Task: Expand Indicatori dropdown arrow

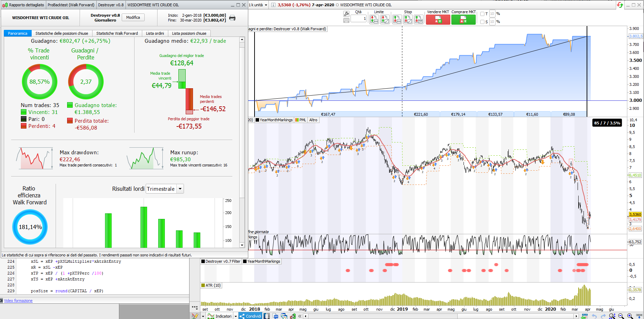Action: point(235,316)
